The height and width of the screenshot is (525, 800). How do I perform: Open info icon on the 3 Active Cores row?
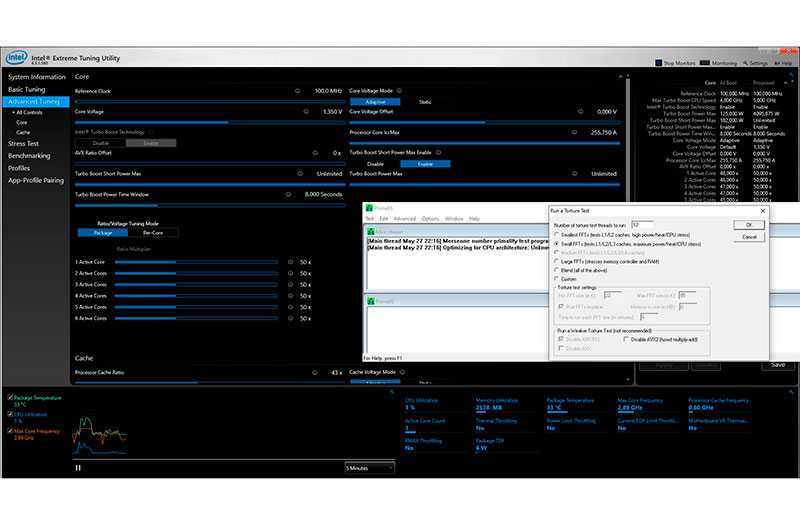[x=290, y=284]
